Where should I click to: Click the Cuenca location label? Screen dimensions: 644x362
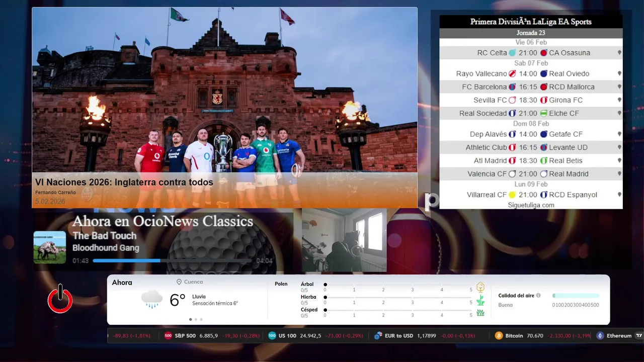coord(194,282)
